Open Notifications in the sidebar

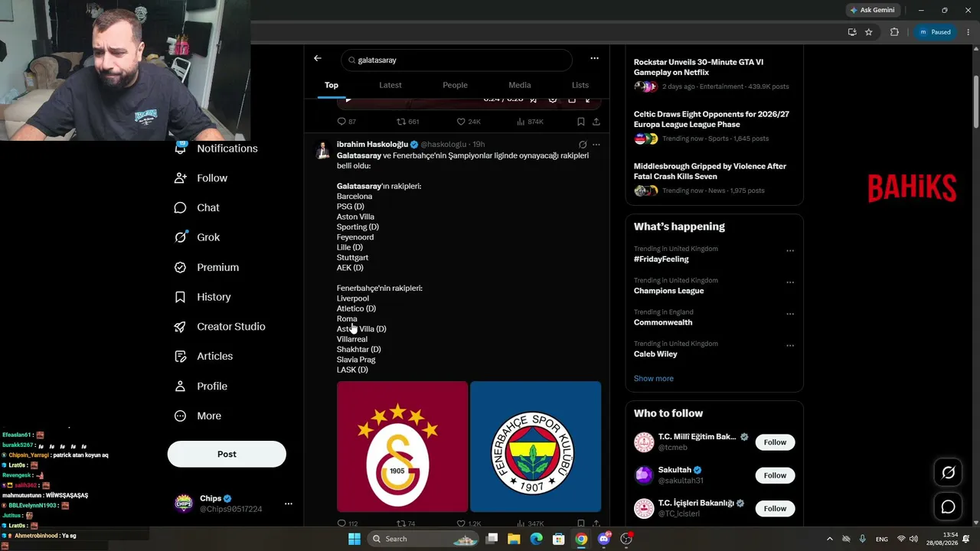[217, 148]
